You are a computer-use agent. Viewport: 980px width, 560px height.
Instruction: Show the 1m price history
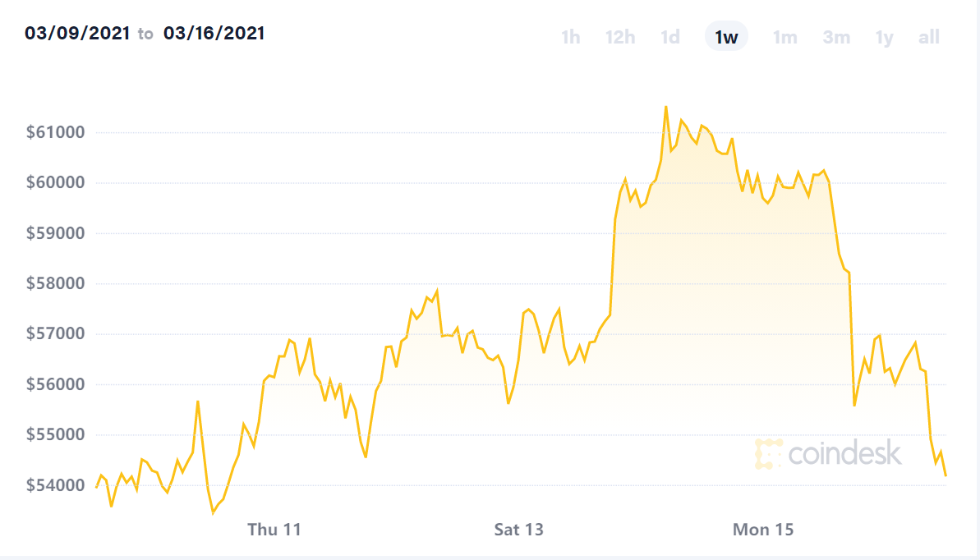[784, 37]
